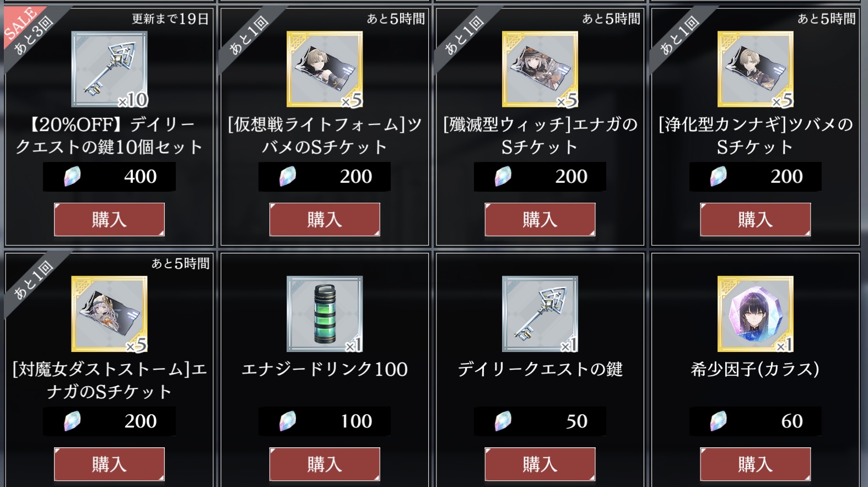Select the 殲滅型ウィッチ Enaga S ticket icon
Screen dimensions: 868x487
540,69
